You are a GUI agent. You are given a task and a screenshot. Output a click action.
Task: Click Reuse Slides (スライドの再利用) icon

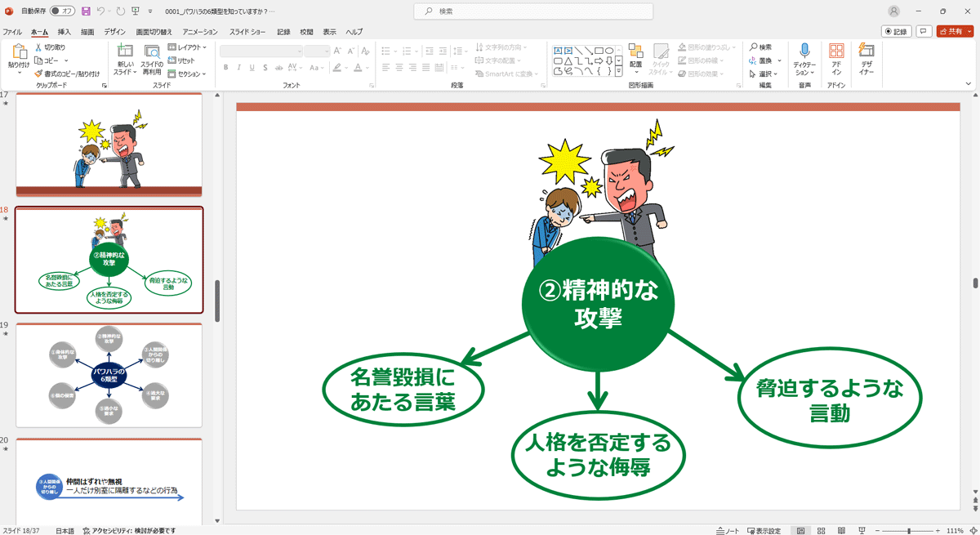(152, 51)
